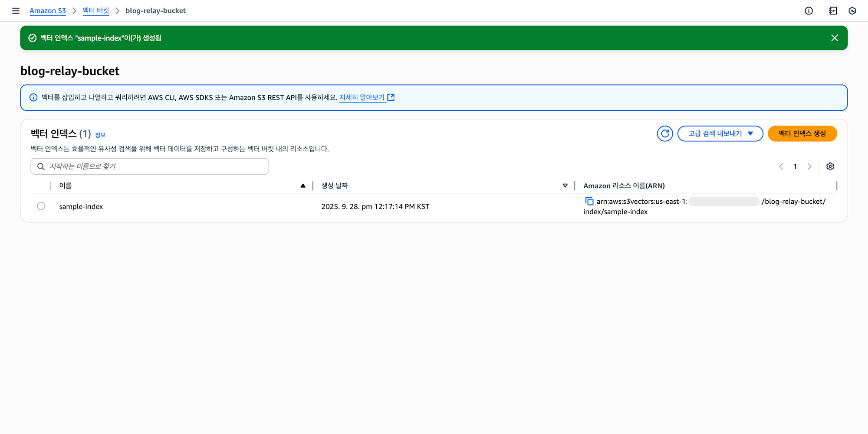
Task: Click the sample-index name cell
Action: point(81,206)
